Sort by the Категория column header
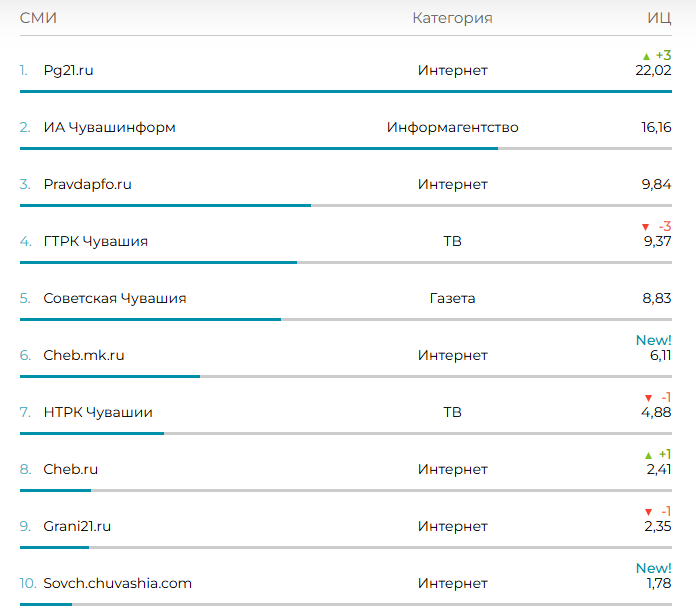 tap(452, 18)
